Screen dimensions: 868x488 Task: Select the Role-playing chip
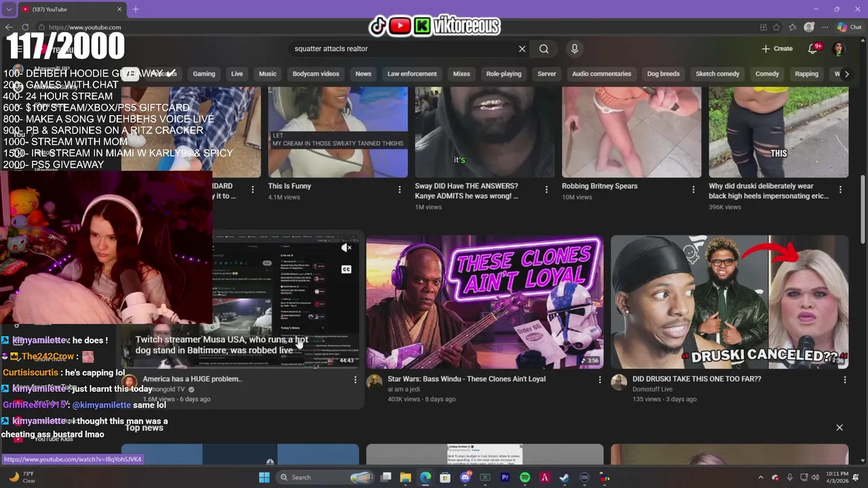coord(504,74)
